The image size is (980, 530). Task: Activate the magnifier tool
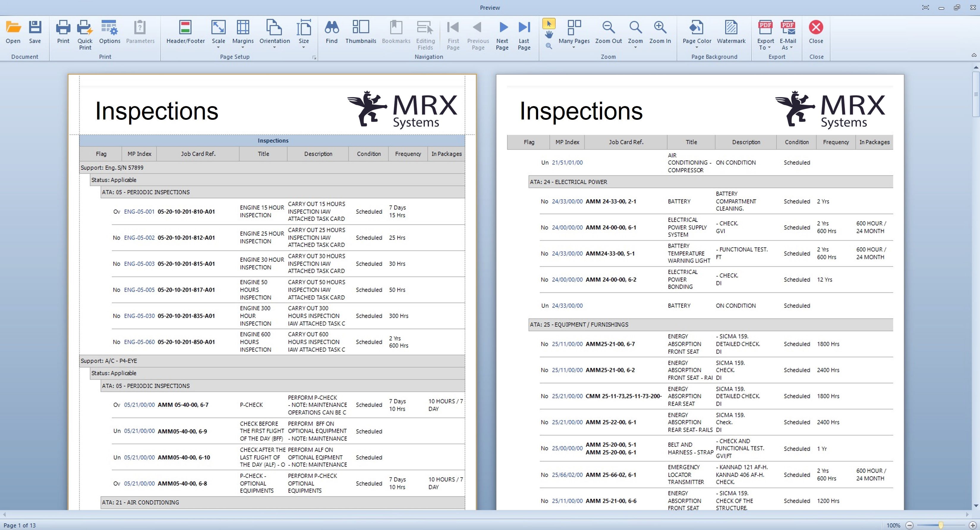coord(549,46)
